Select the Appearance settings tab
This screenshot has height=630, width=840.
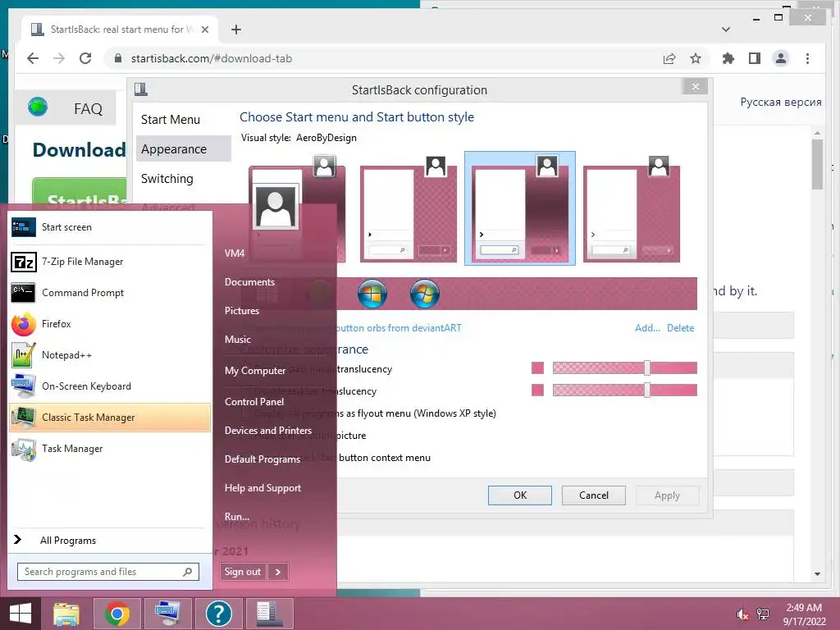coord(183,149)
